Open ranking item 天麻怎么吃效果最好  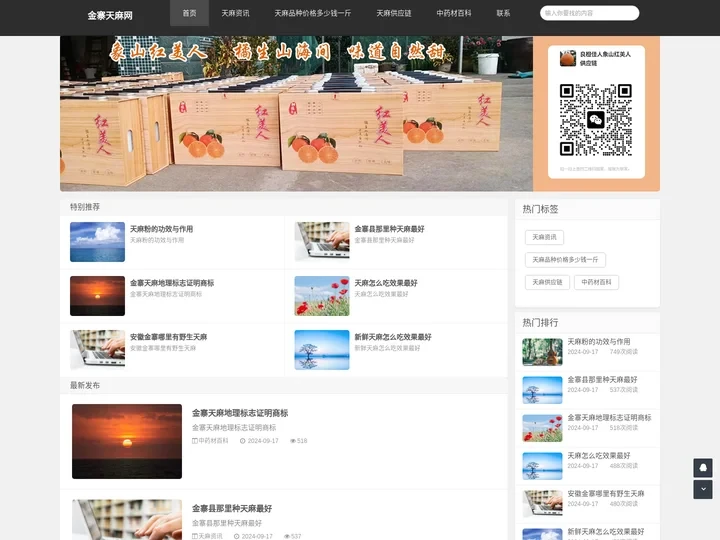coord(599,456)
